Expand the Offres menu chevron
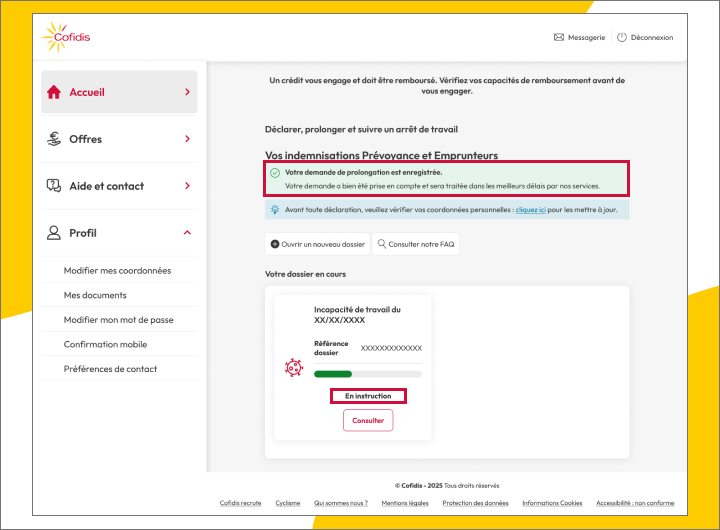This screenshot has width=720, height=530. pyautogui.click(x=187, y=139)
